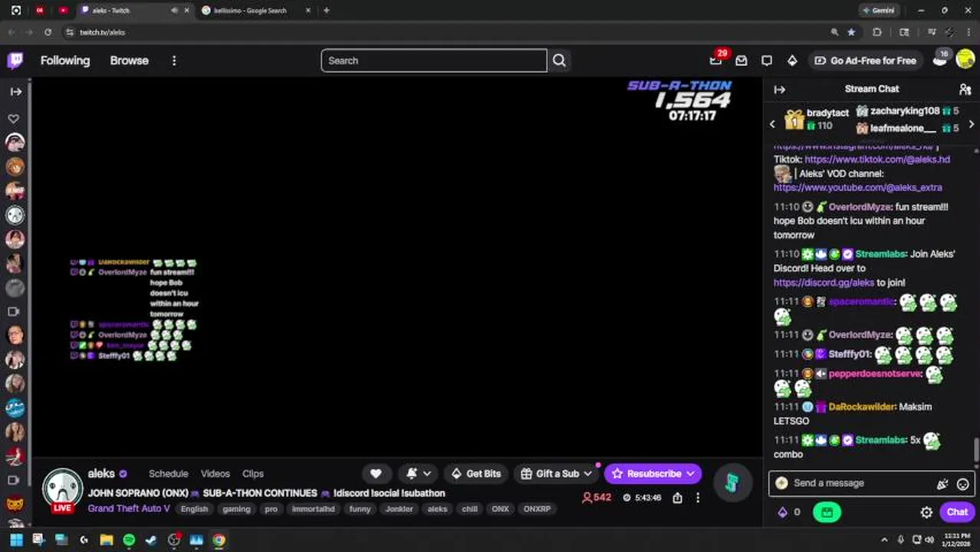The height and width of the screenshot is (552, 980).
Task: Show next gift leaderboard entries
Action: [972, 123]
